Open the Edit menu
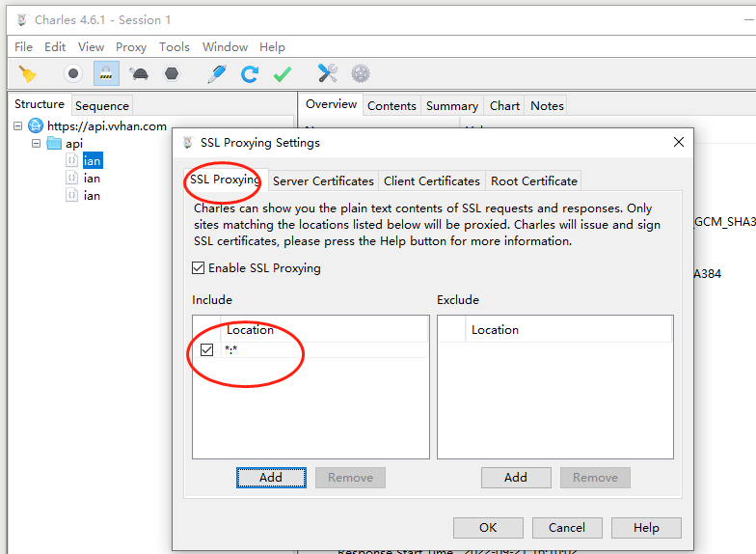 55,46
